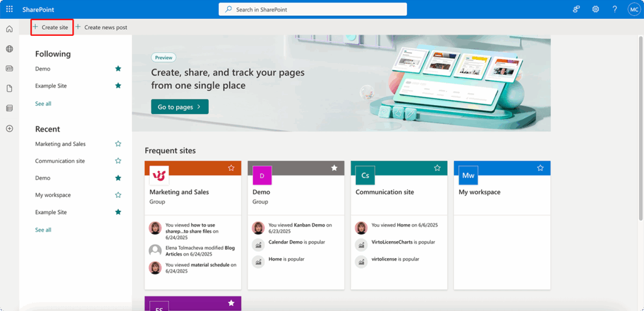Click the Home icon in left rail
The image size is (644, 311).
tap(9, 29)
